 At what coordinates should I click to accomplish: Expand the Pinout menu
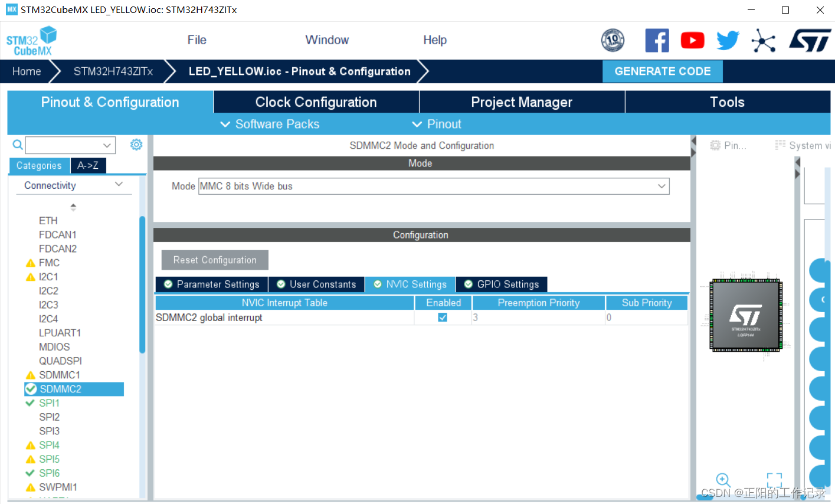click(x=437, y=124)
